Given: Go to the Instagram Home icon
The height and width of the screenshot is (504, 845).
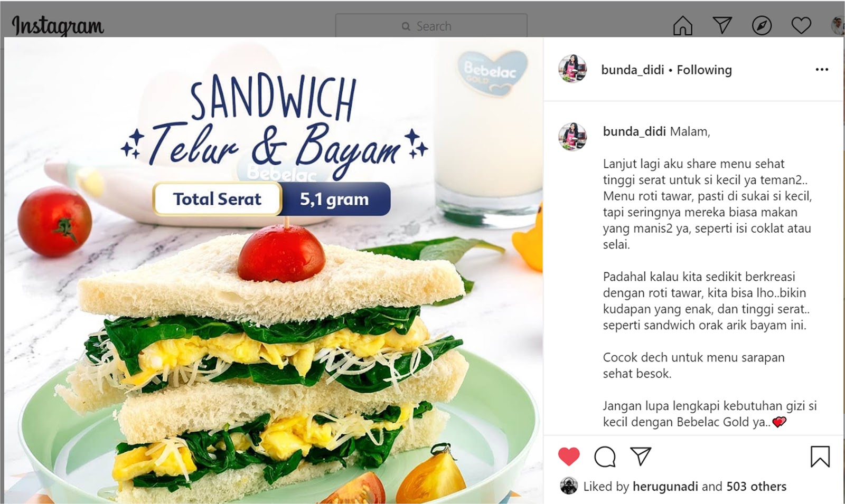Looking at the screenshot, I should [x=682, y=25].
